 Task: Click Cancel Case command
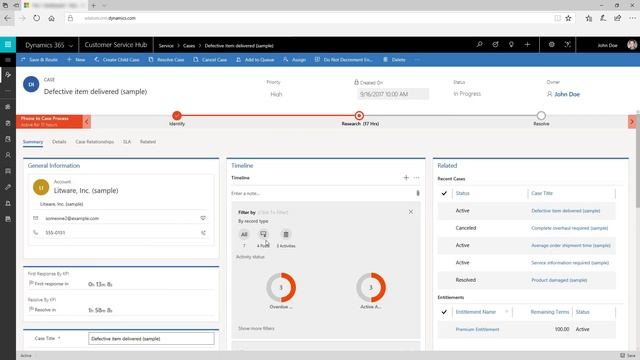coord(210,60)
